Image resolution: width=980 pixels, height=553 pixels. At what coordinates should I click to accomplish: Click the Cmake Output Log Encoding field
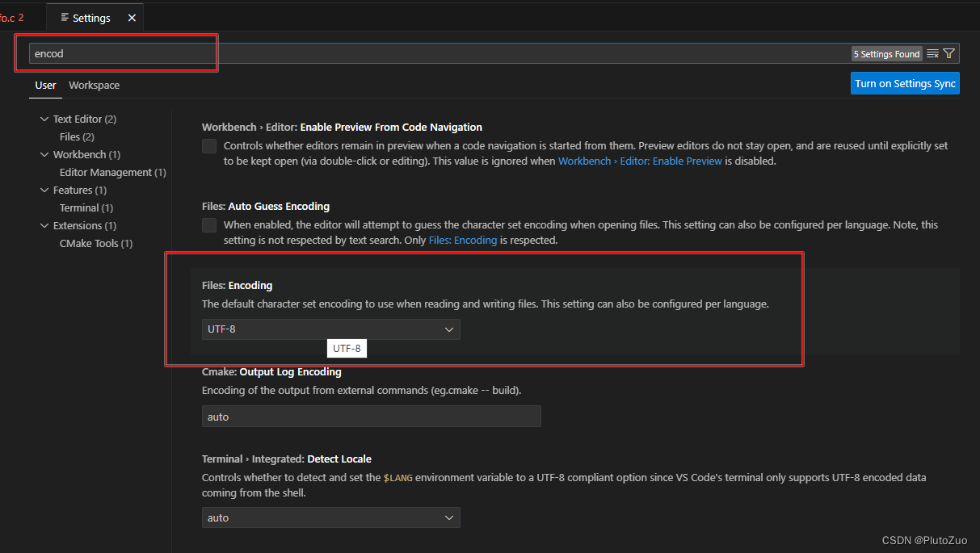click(371, 417)
